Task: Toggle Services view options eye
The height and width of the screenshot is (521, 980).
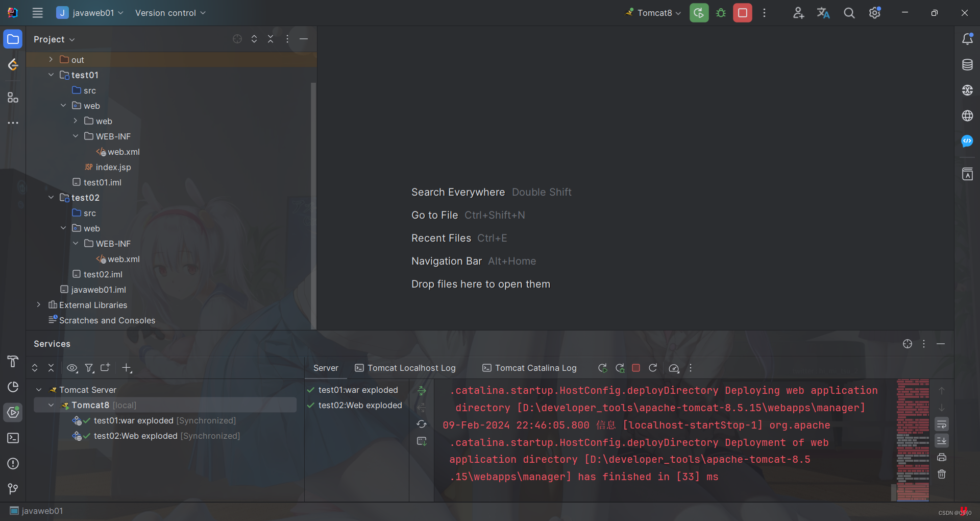Action: (x=72, y=368)
